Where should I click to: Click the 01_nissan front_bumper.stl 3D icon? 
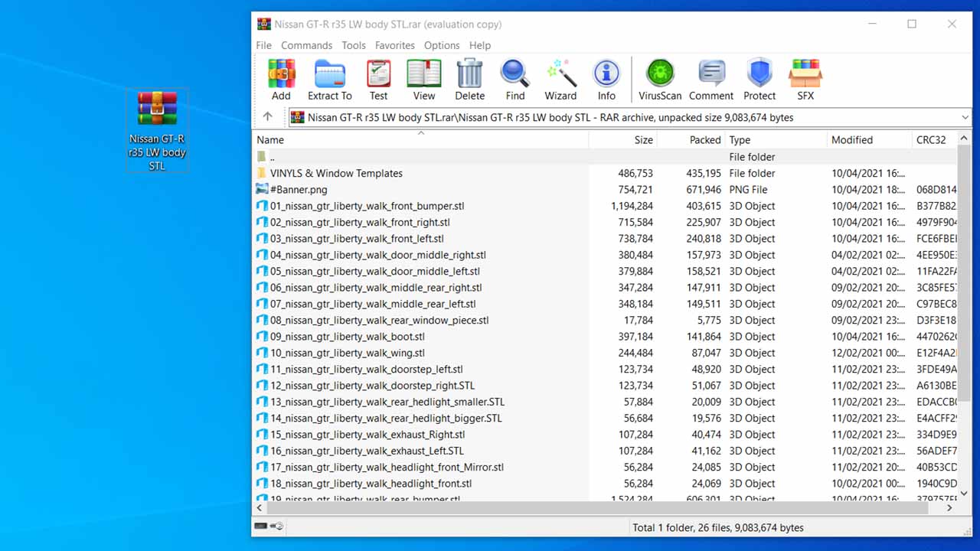pyautogui.click(x=263, y=206)
